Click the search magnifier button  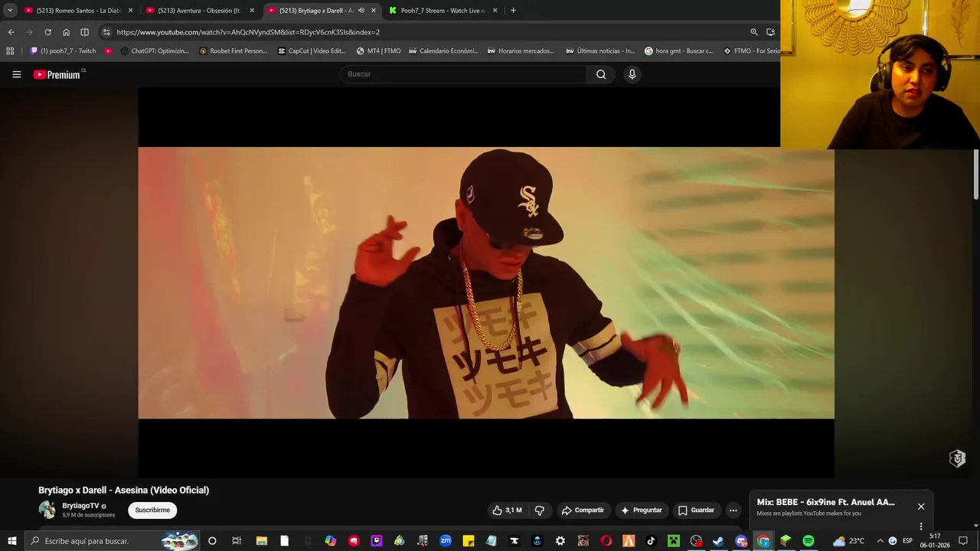coord(601,74)
